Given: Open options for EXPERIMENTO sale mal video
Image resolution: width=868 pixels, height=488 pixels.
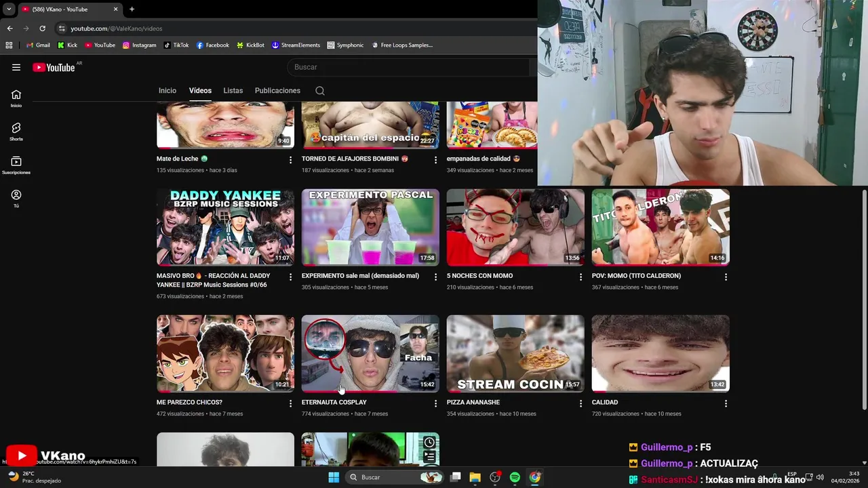Looking at the screenshot, I should 435,277.
